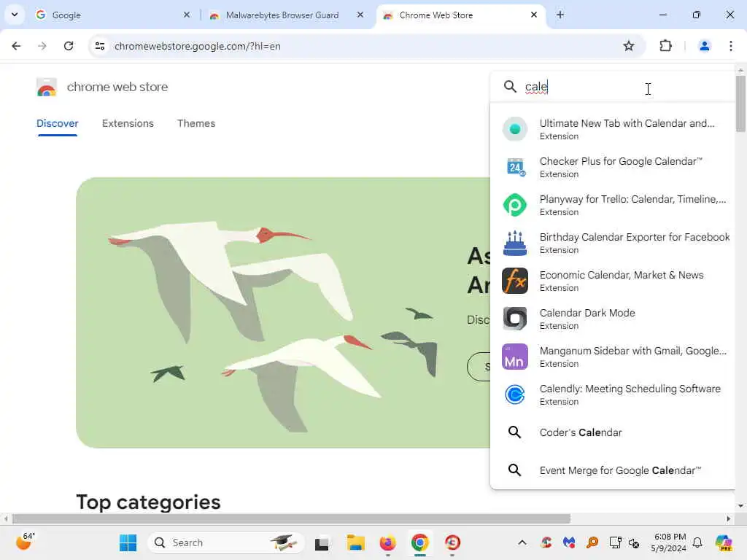Click the vertical page scrollbar thumb
This screenshot has height=560, width=747.
740,104
